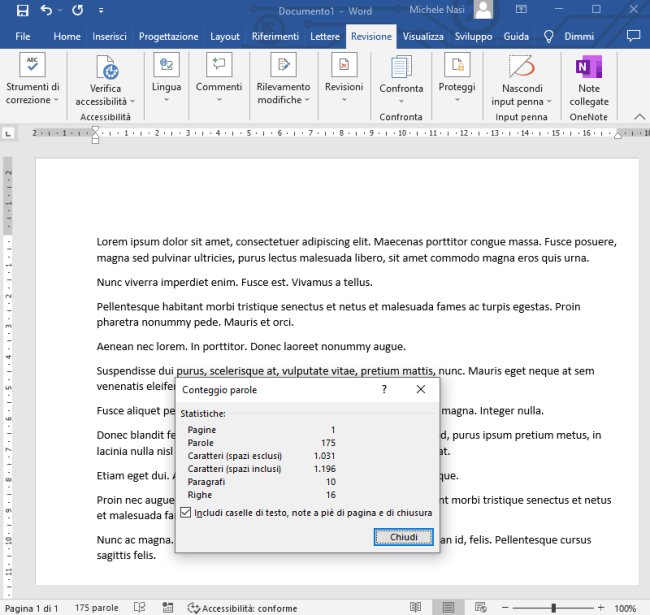Click the word 'Lorem' in first paragraph

tap(112, 242)
